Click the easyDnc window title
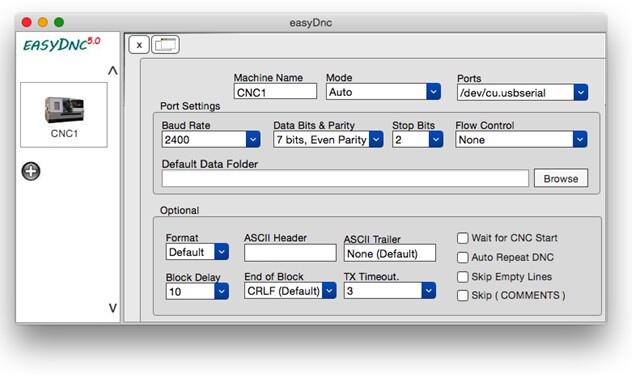The width and height of the screenshot is (632, 376). (311, 23)
